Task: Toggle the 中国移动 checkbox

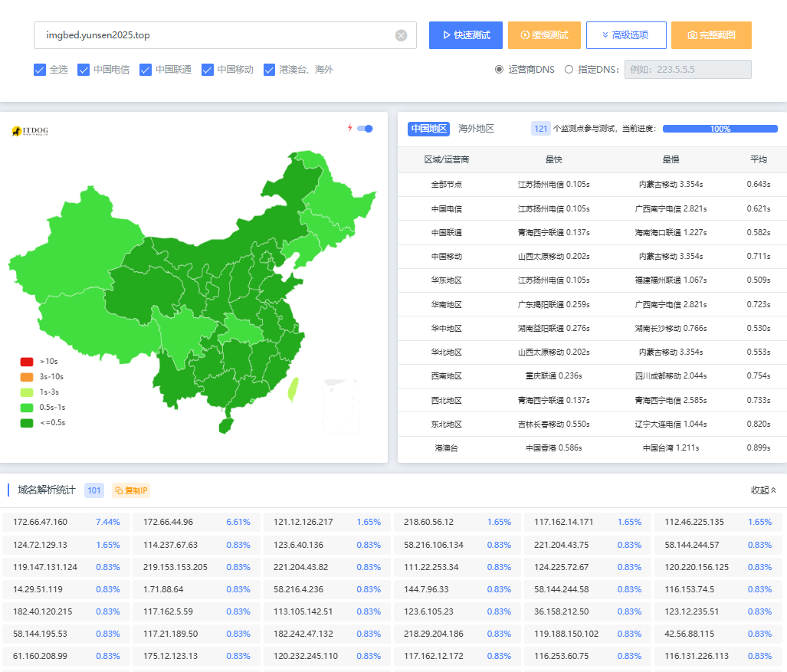Action: pos(208,70)
